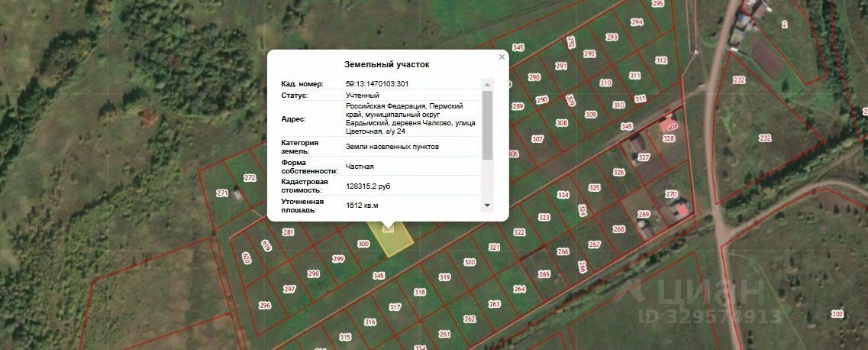Image resolution: width=868 pixels, height=350 pixels.
Task: Select the highlighted yellow parcel 301
Action: coord(392,238)
